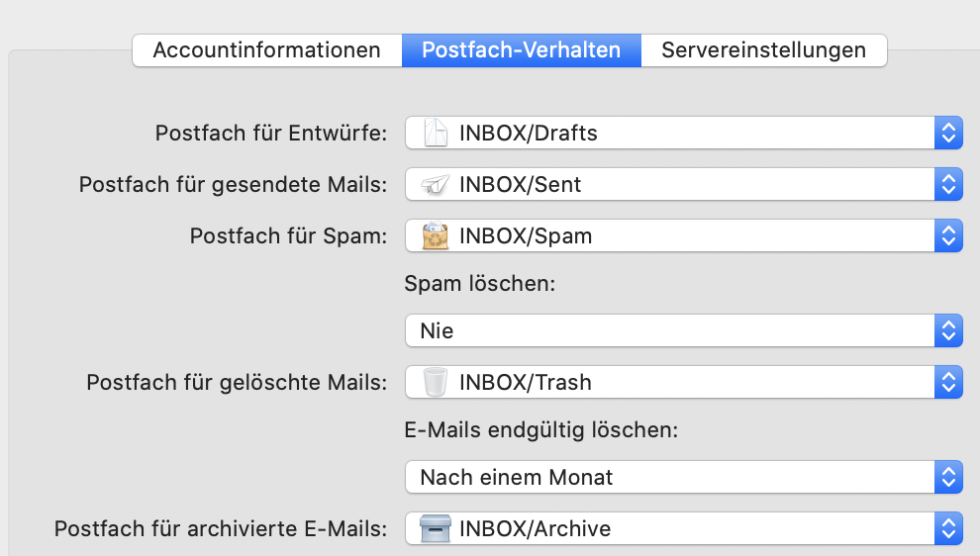This screenshot has height=556, width=980.
Task: Click the 'E-Mails endgültig löschen' label
Action: [541, 430]
